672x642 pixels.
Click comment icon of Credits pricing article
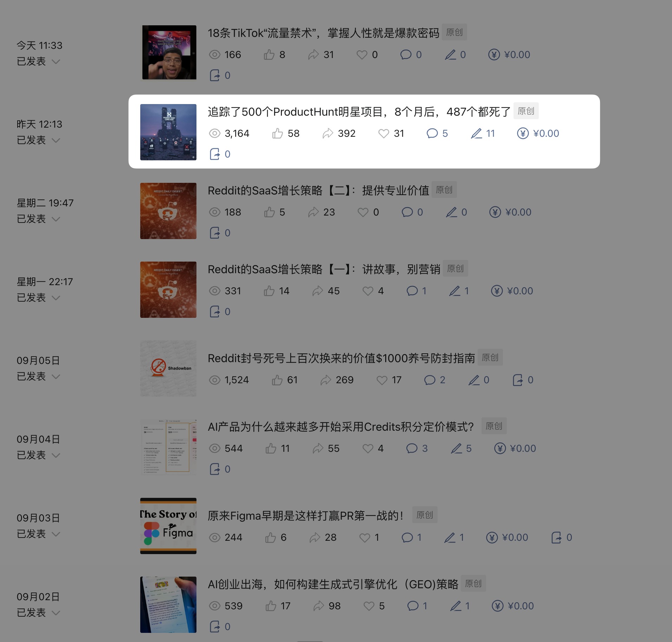[412, 449]
